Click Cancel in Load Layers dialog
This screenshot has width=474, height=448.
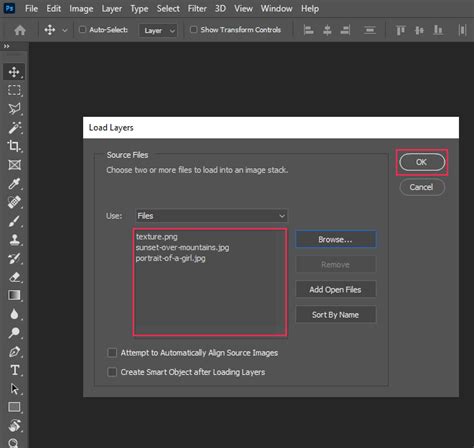(422, 187)
